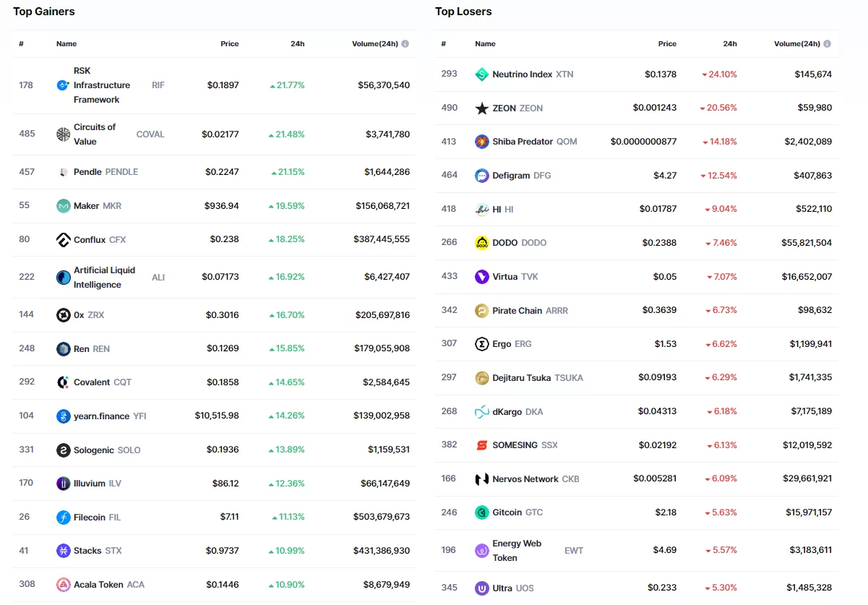Click the Maker MKR coin logo
The width and height of the screenshot is (868, 605).
(64, 206)
